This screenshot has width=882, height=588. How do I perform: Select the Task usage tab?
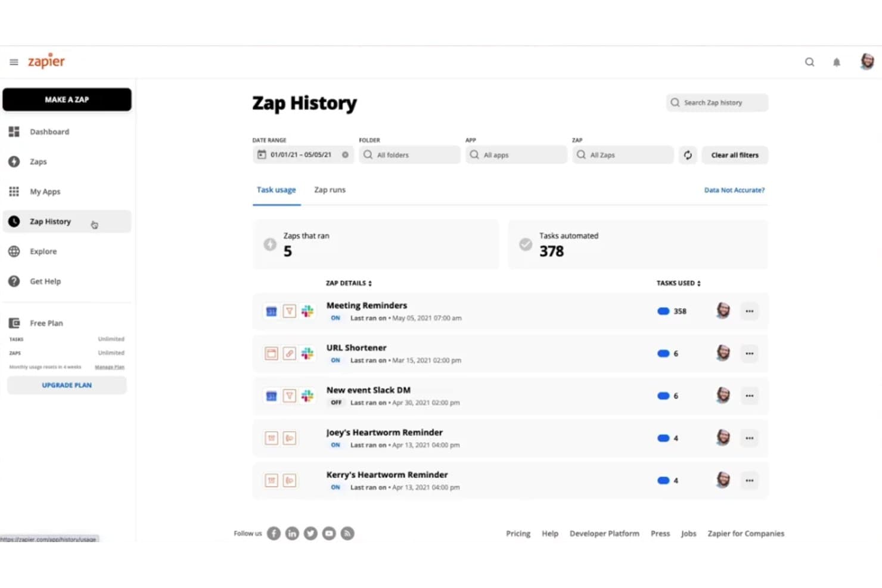(x=276, y=190)
